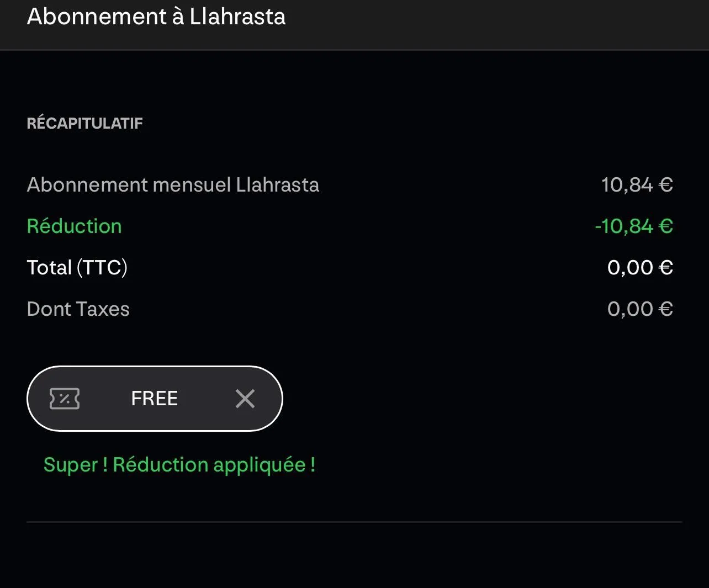
Task: Click the coupon ticket icon
Action: coord(65,399)
